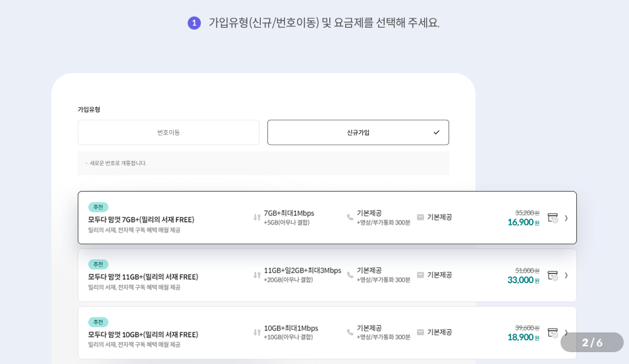Open the 33,000원 plan chevron arrow

(566, 275)
